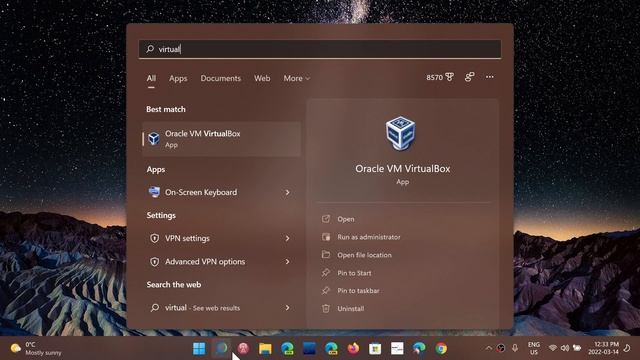640x360 pixels.
Task: Choose Open file location
Action: point(364,255)
